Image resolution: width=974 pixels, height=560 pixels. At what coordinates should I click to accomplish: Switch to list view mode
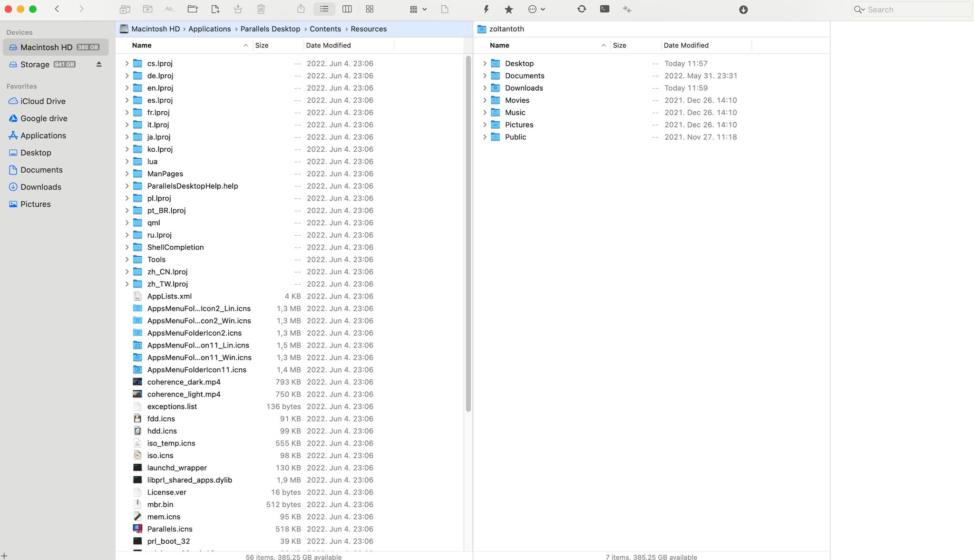click(324, 9)
